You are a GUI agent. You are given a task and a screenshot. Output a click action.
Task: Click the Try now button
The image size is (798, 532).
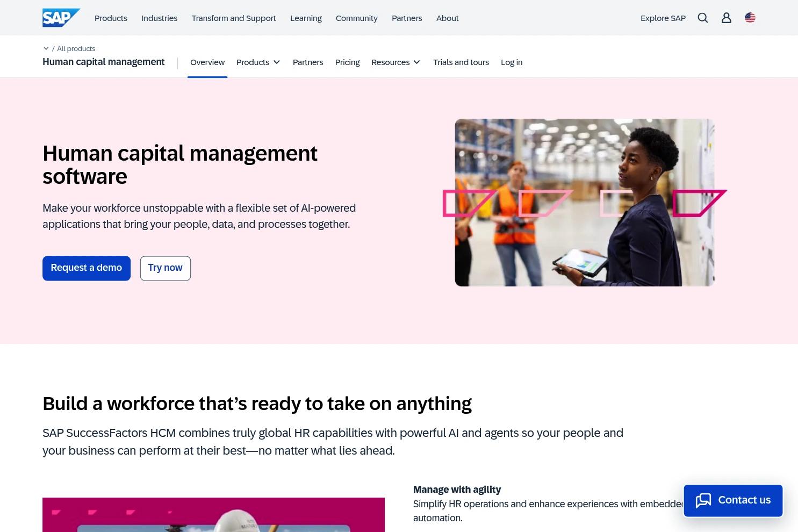coord(166,268)
